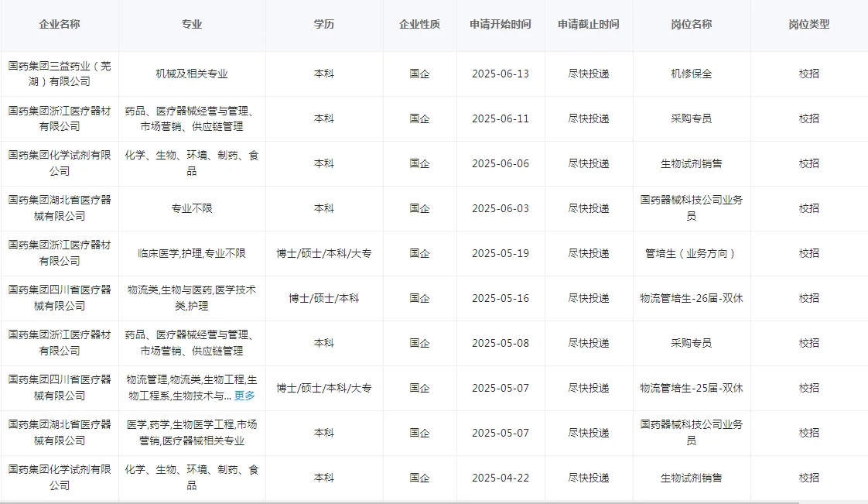Select the date 2025-06-03
868x504 pixels.
(501, 208)
